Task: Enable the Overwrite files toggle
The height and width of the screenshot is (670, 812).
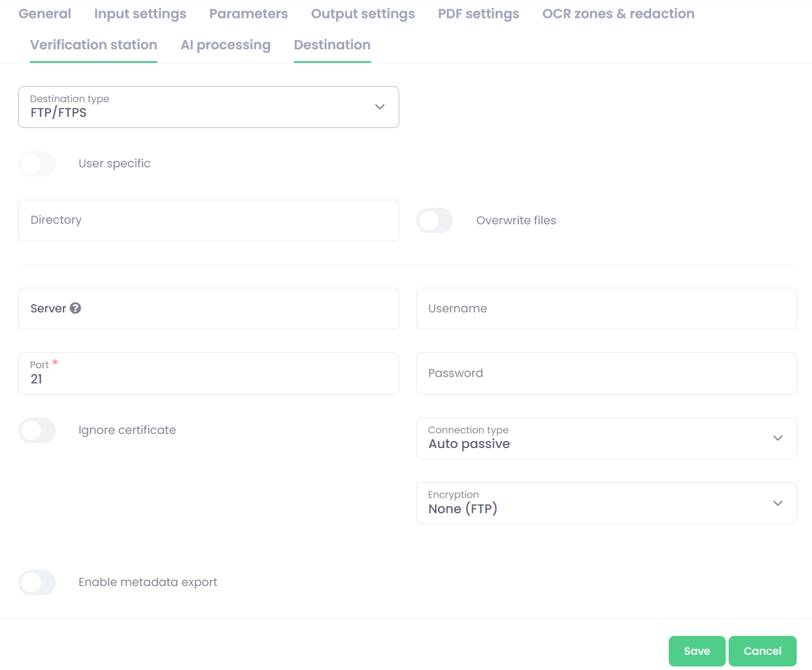Action: tap(434, 221)
